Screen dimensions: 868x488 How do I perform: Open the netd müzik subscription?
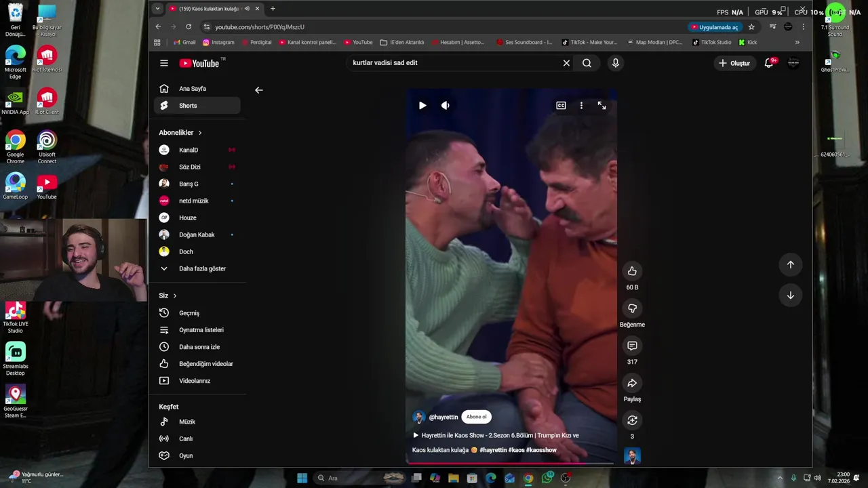coord(197,201)
